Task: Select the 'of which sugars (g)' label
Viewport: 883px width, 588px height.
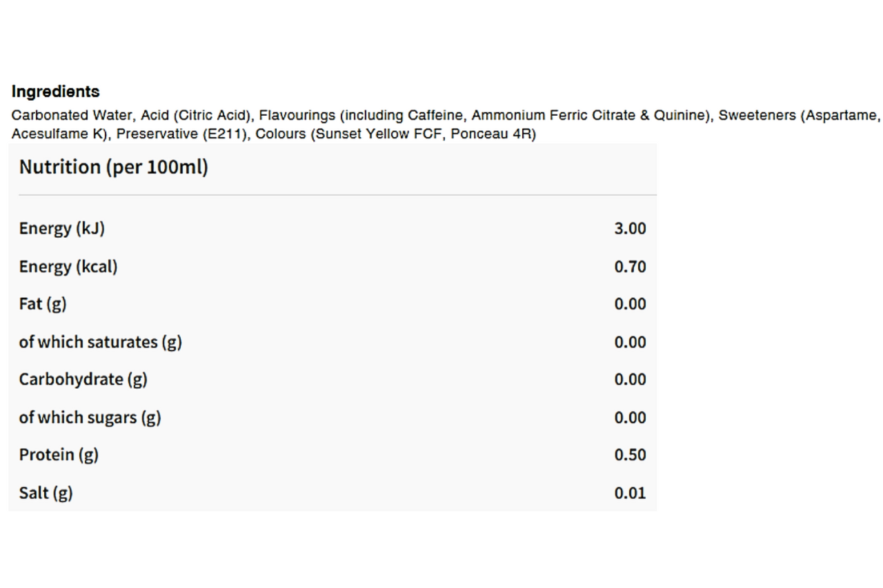Action: [90, 417]
